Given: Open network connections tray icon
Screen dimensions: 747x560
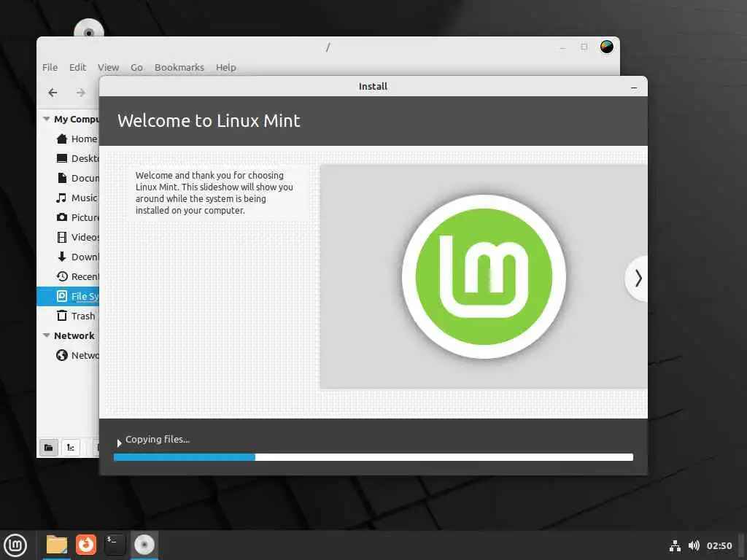Looking at the screenshot, I should [675, 545].
